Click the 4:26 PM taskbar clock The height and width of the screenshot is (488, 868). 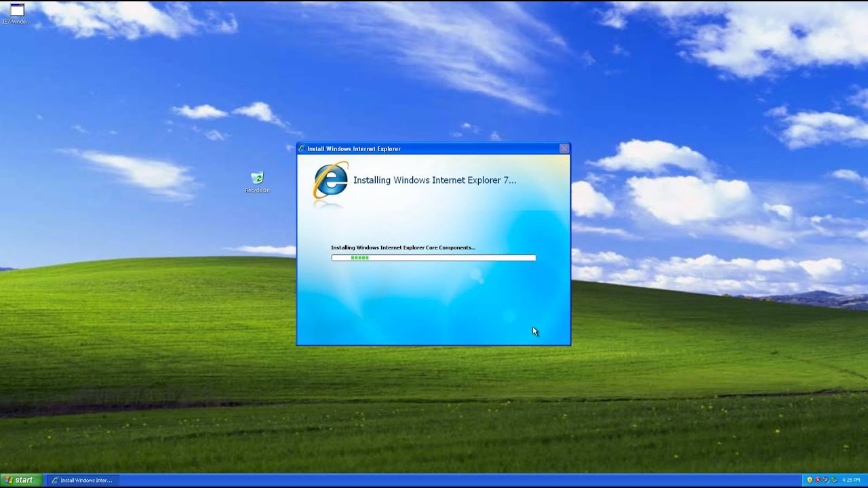tap(851, 480)
